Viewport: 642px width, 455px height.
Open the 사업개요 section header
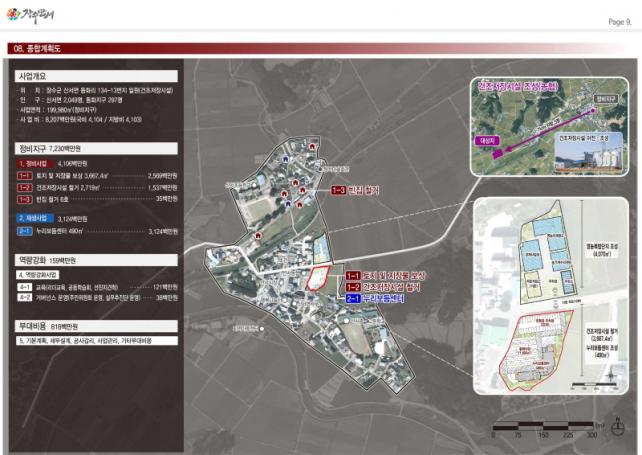[x=97, y=76]
